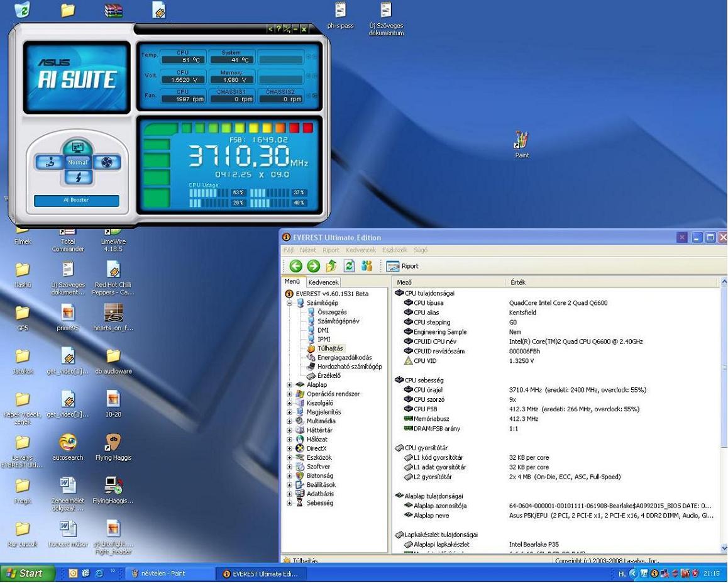Click the Back arrow in EVEREST toolbar
The width and height of the screenshot is (728, 583).
(x=295, y=266)
